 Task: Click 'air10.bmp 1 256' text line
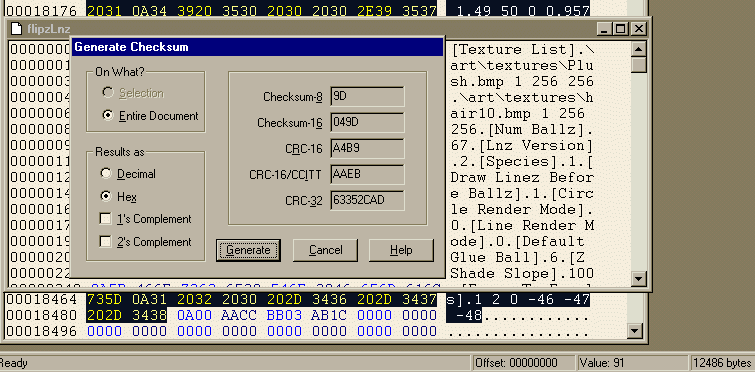click(x=518, y=114)
